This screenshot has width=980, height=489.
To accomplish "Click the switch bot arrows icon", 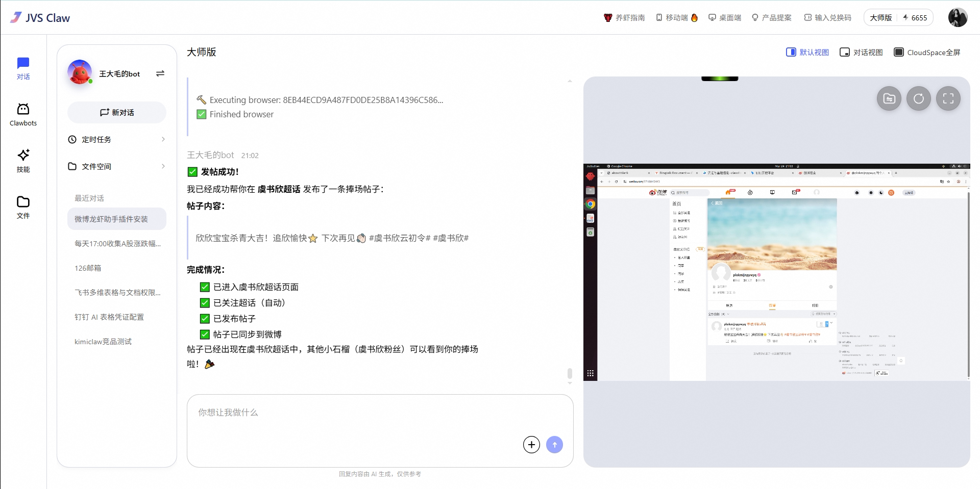I will pos(160,73).
